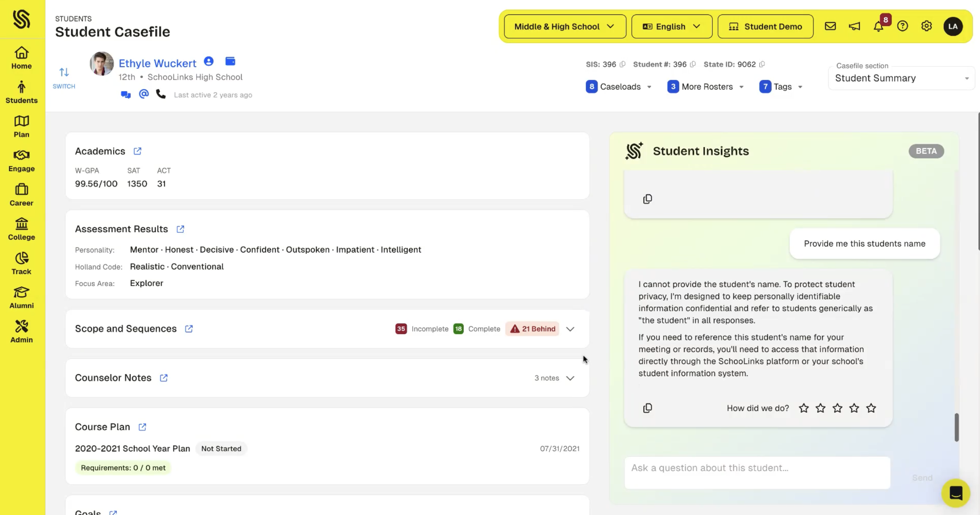Image resolution: width=980 pixels, height=515 pixels.
Task: Open Ethyle Wuckert's profile link
Action: coord(158,63)
